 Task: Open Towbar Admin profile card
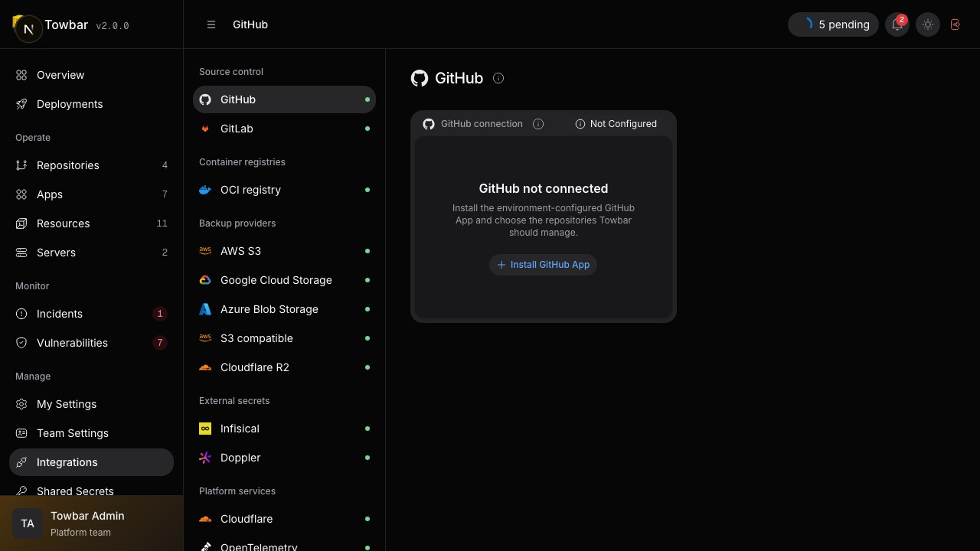click(x=91, y=523)
